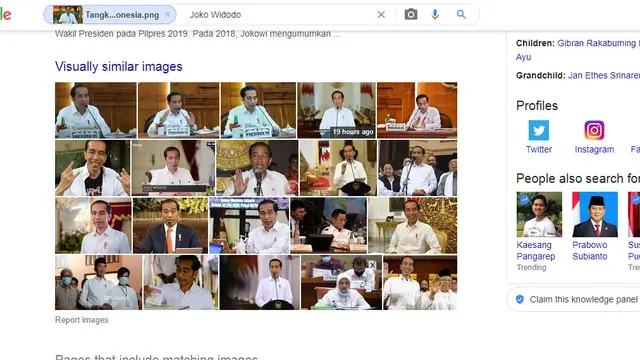Open the Prabowo Subianto name link
Screen dimensions: 640x360
tap(590, 251)
